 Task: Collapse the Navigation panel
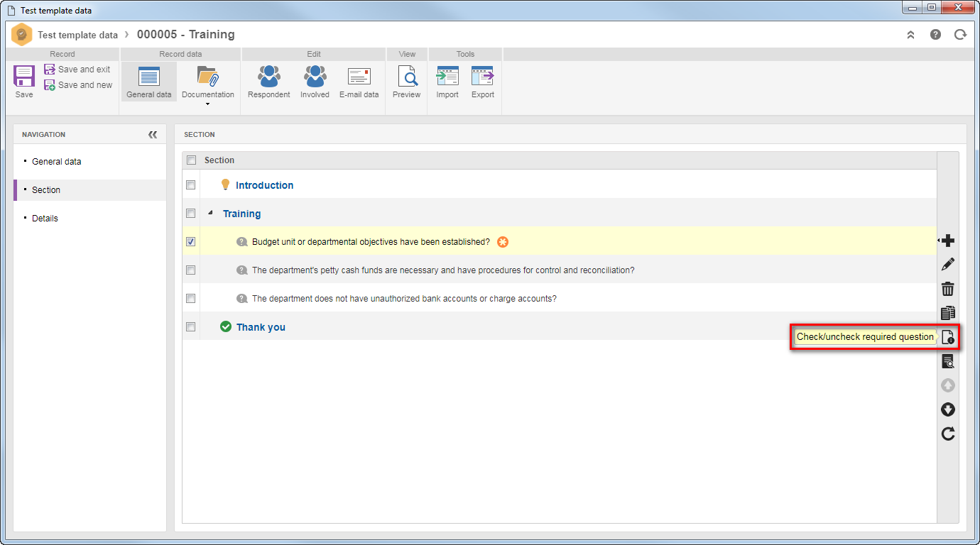[x=153, y=134]
